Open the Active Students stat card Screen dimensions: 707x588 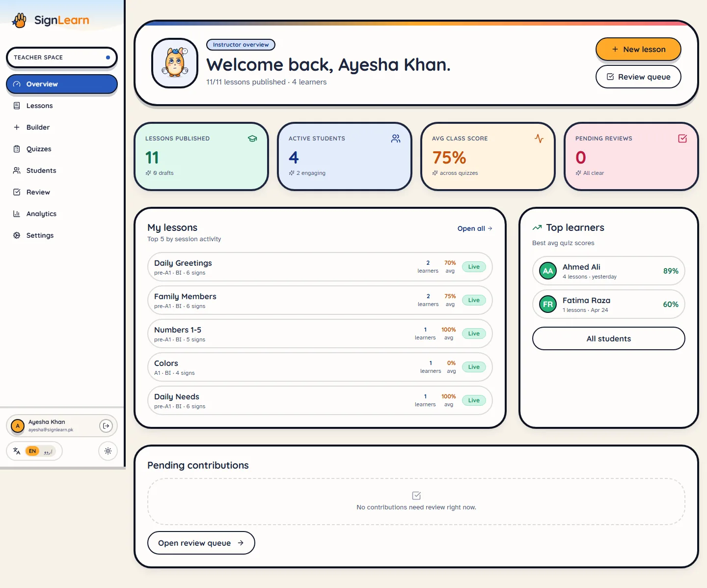coord(345,156)
